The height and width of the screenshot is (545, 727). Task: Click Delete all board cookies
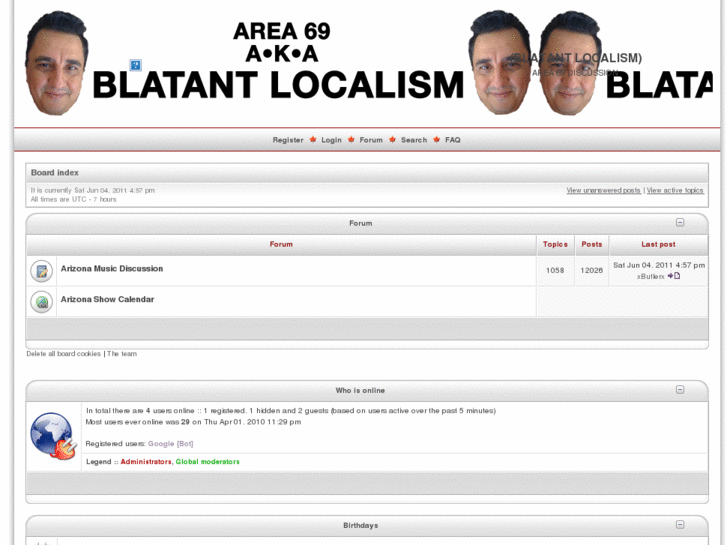tap(64, 354)
